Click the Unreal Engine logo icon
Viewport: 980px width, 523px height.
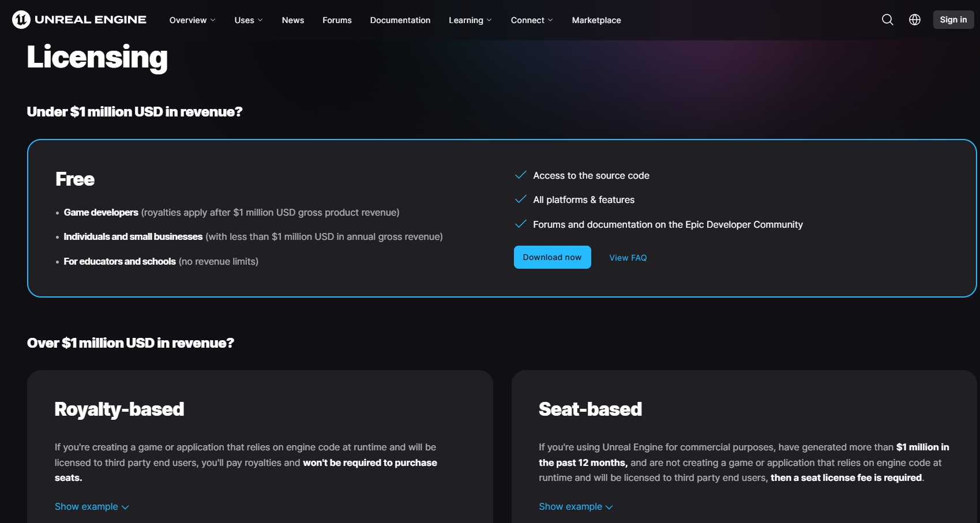pyautogui.click(x=21, y=20)
